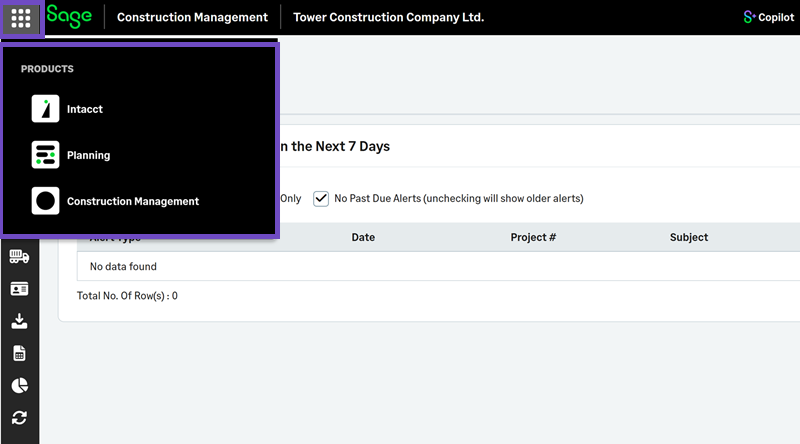
Task: Click the Planning product icon
Action: [x=46, y=155]
